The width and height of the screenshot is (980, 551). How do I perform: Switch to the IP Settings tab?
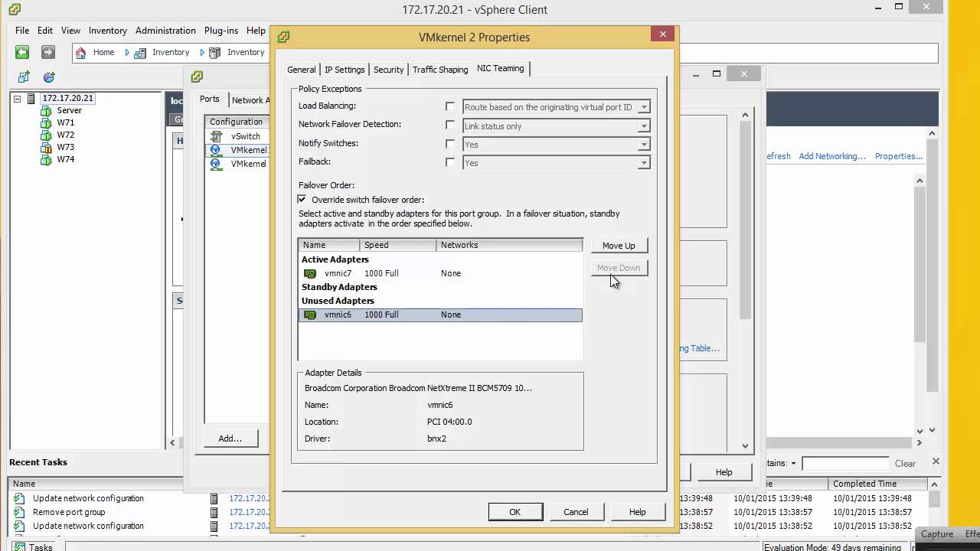point(345,70)
